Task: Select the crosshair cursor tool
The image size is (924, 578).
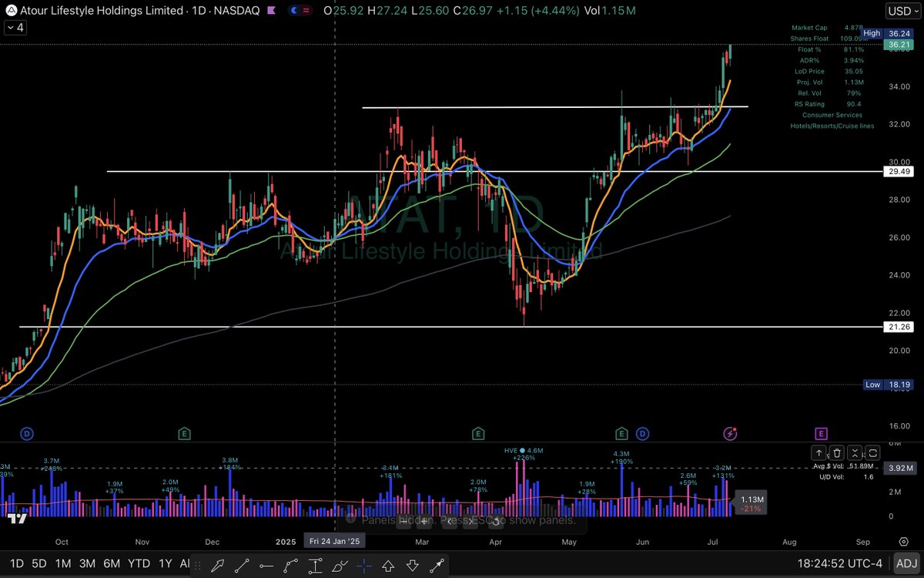Action: point(364,565)
